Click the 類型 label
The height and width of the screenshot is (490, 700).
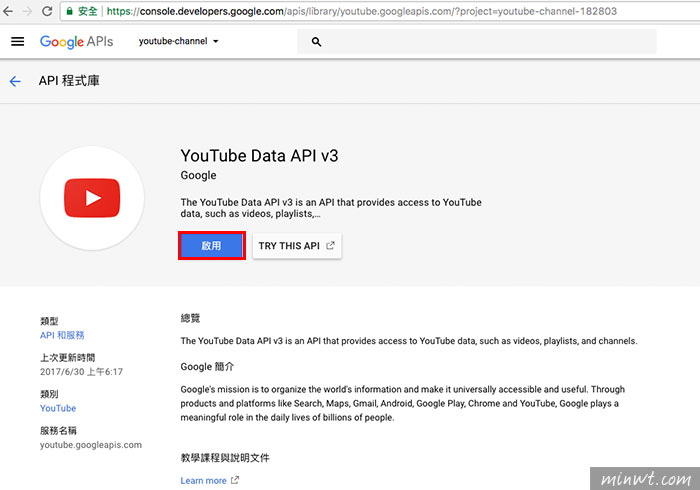coord(49,321)
